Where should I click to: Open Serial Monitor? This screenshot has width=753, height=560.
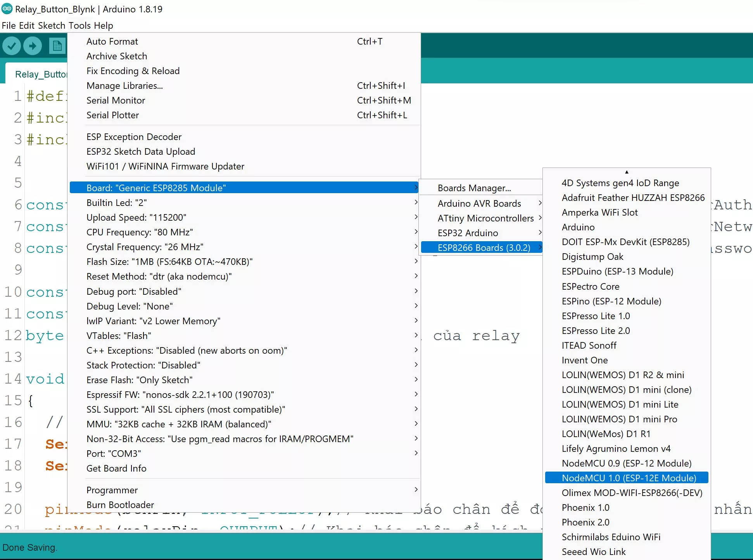click(244, 100)
